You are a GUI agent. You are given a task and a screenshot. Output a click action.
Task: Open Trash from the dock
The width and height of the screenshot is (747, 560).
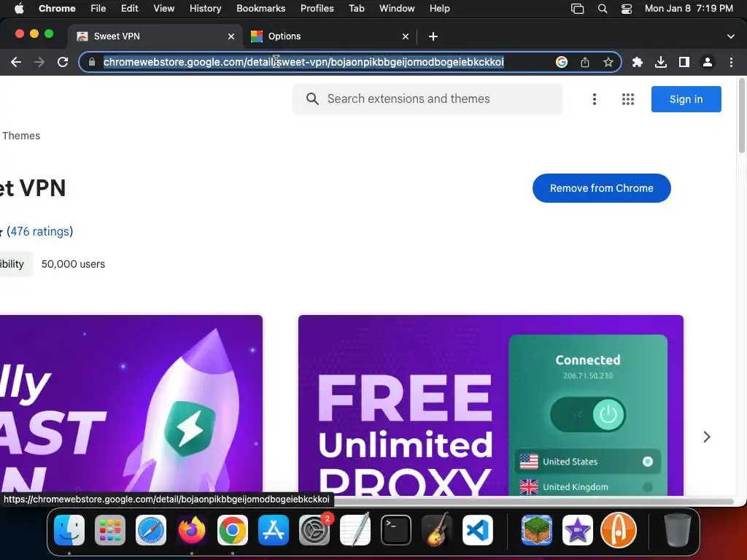[x=678, y=530]
